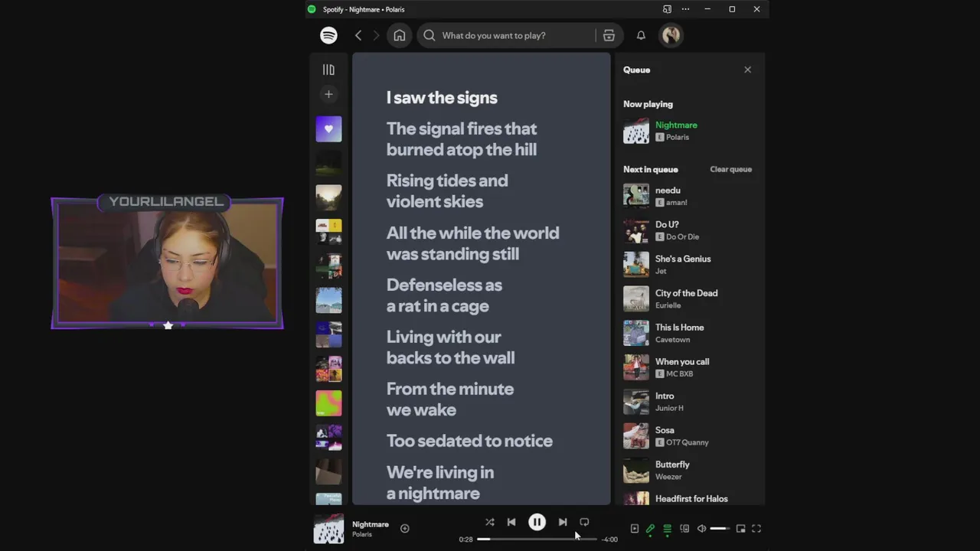Open the blue sky playlist cover in sidebar
Image resolution: width=980 pixels, height=551 pixels.
coord(328,300)
